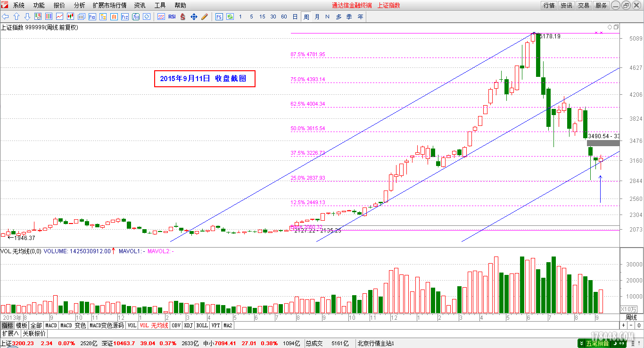
Task: Switch to multi-period (多) view
Action: click(x=339, y=17)
